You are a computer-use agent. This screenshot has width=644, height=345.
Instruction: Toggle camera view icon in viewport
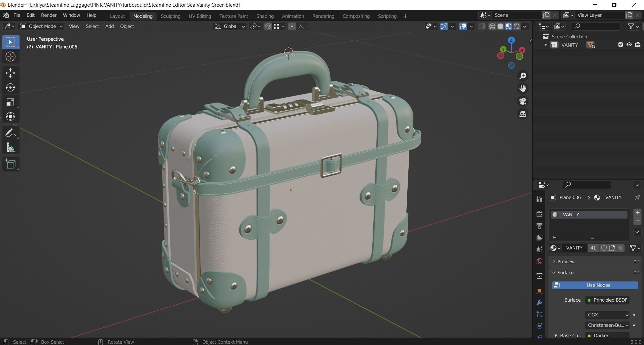coord(523,101)
